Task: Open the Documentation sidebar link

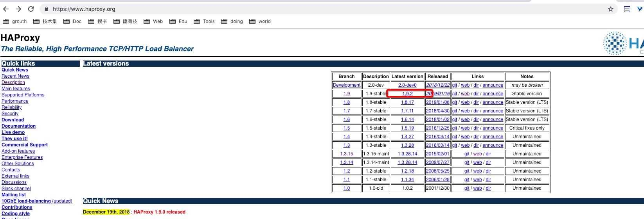Action: point(19,126)
